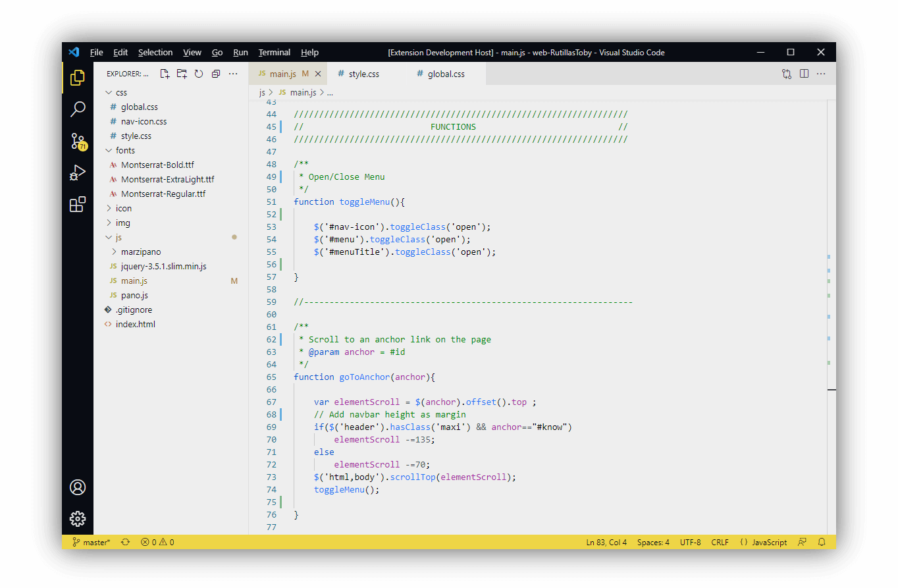Open the View menu

192,53
